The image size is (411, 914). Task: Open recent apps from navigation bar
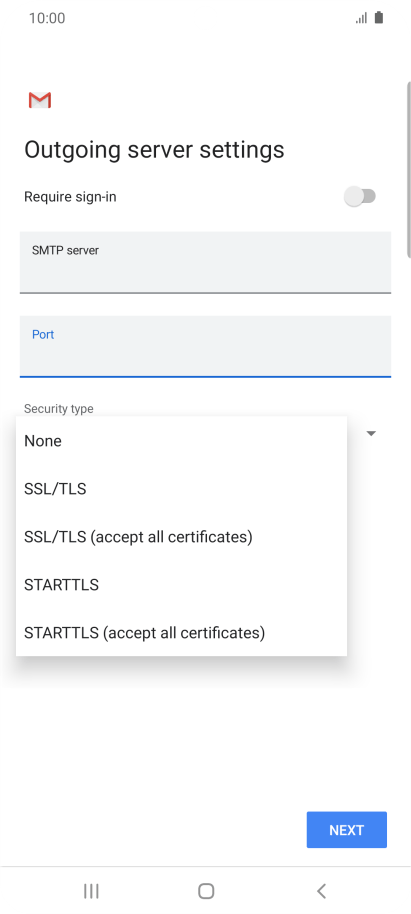tap(91, 891)
